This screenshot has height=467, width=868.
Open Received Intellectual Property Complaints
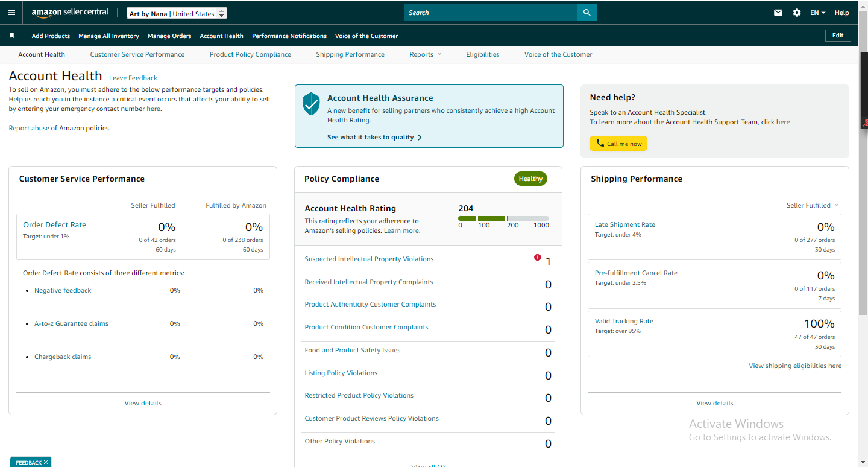369,282
